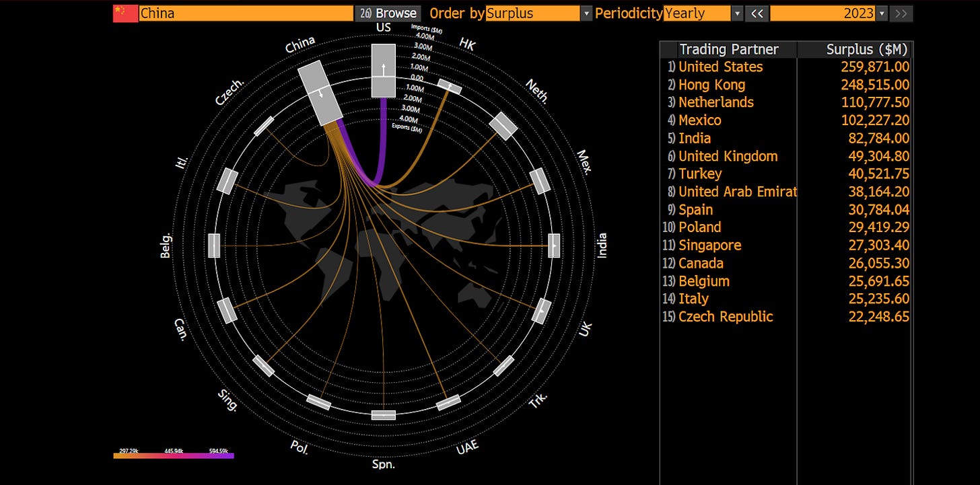This screenshot has height=485, width=980.
Task: Click the Mex. label on chart
Action: point(585,162)
